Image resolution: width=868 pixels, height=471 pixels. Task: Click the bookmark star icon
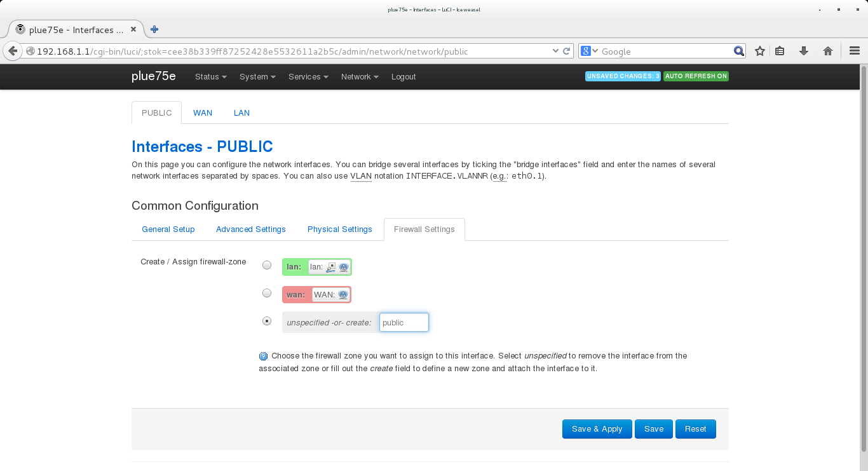click(759, 51)
